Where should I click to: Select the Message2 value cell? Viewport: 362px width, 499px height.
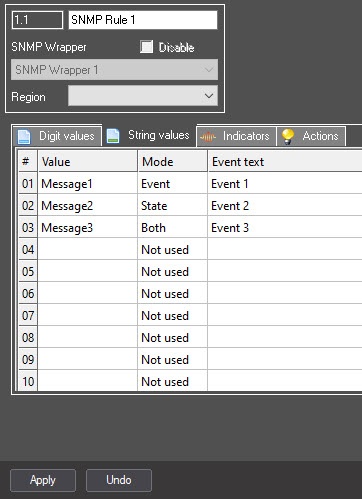[x=88, y=206]
